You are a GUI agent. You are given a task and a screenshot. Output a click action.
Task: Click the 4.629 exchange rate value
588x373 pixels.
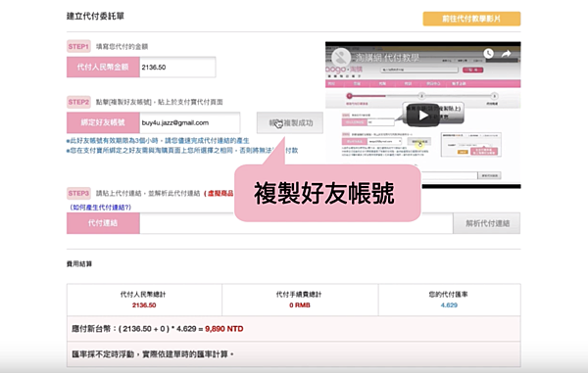[x=449, y=305]
